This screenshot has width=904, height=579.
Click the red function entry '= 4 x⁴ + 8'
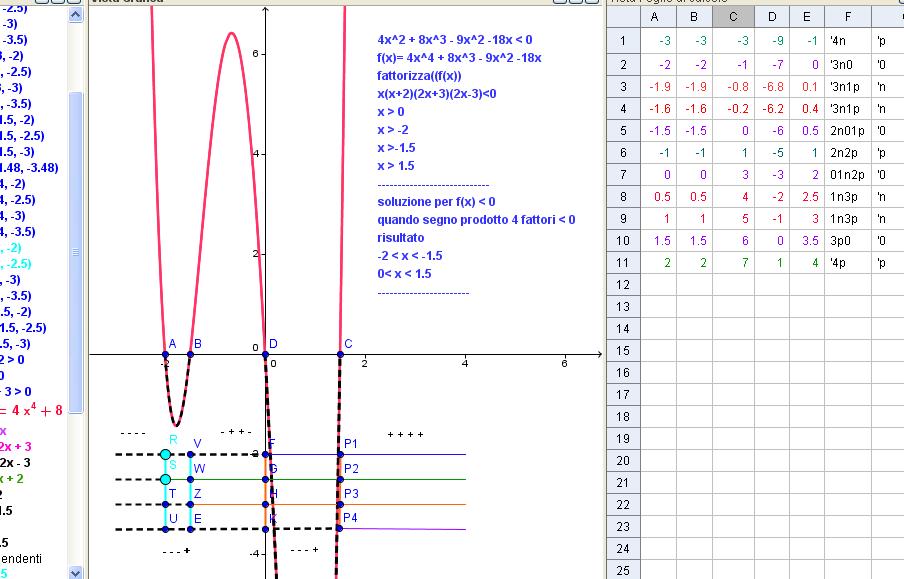coord(32,410)
